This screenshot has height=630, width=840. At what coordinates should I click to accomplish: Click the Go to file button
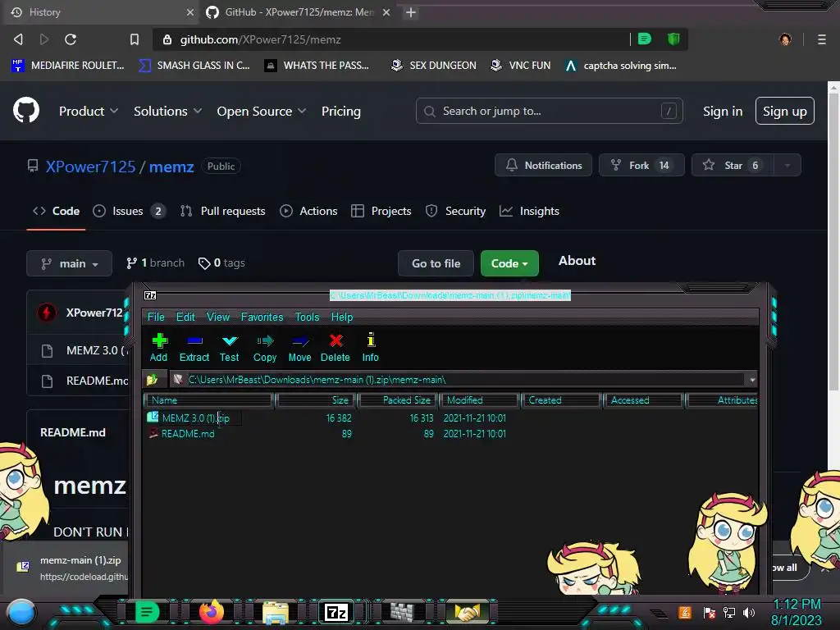pos(436,263)
